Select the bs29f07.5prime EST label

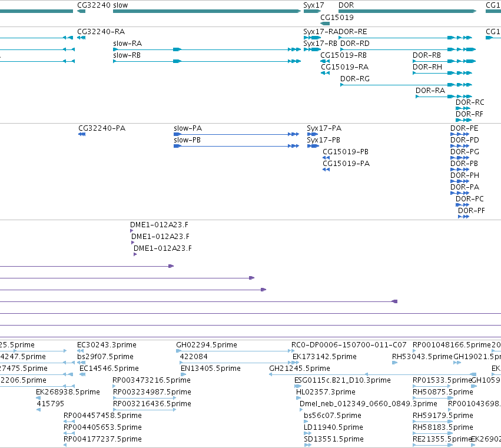105,357
